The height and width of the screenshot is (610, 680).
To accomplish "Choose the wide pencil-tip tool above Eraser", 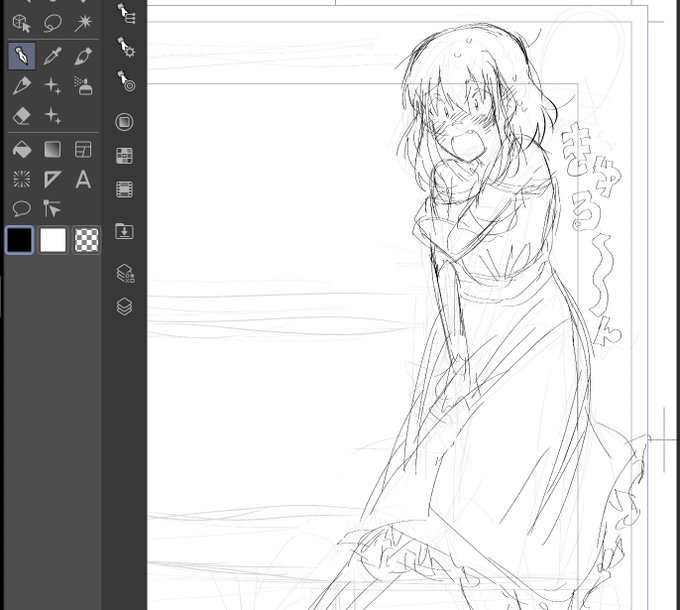I will pos(21,85).
